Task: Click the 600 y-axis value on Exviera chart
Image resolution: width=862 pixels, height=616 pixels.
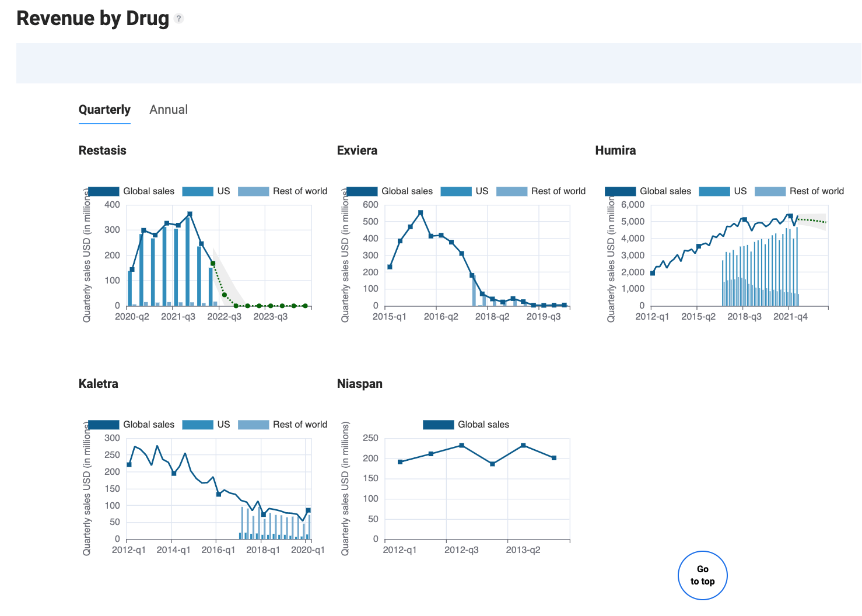Action: (370, 205)
